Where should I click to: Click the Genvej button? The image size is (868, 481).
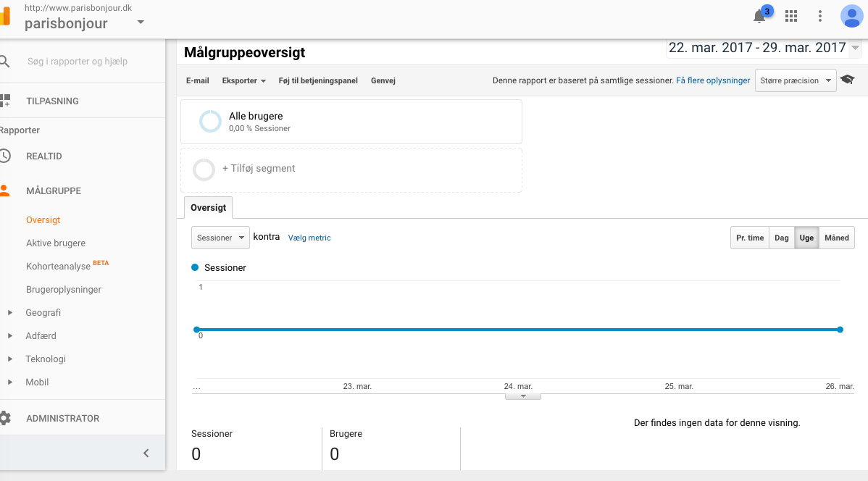383,81
